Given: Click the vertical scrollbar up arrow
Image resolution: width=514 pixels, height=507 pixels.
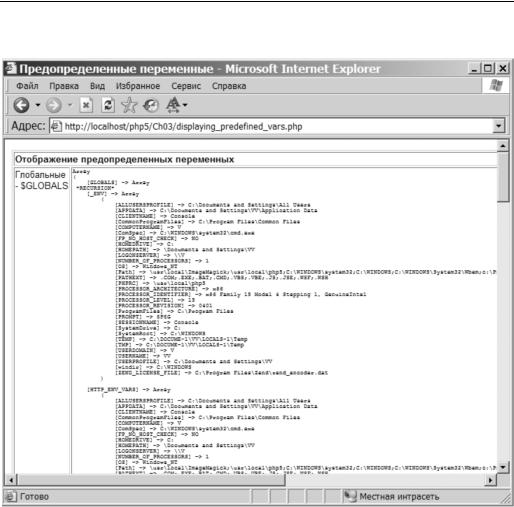Looking at the screenshot, I should pyautogui.click(x=503, y=146).
